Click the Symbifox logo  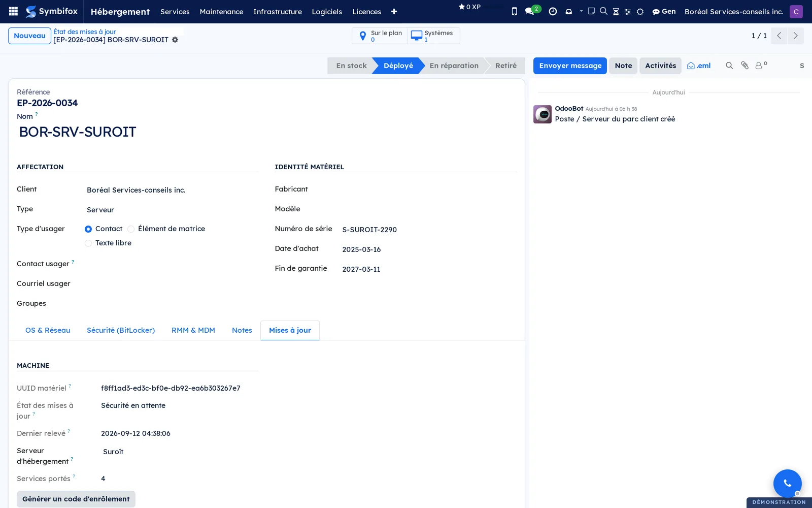point(52,11)
